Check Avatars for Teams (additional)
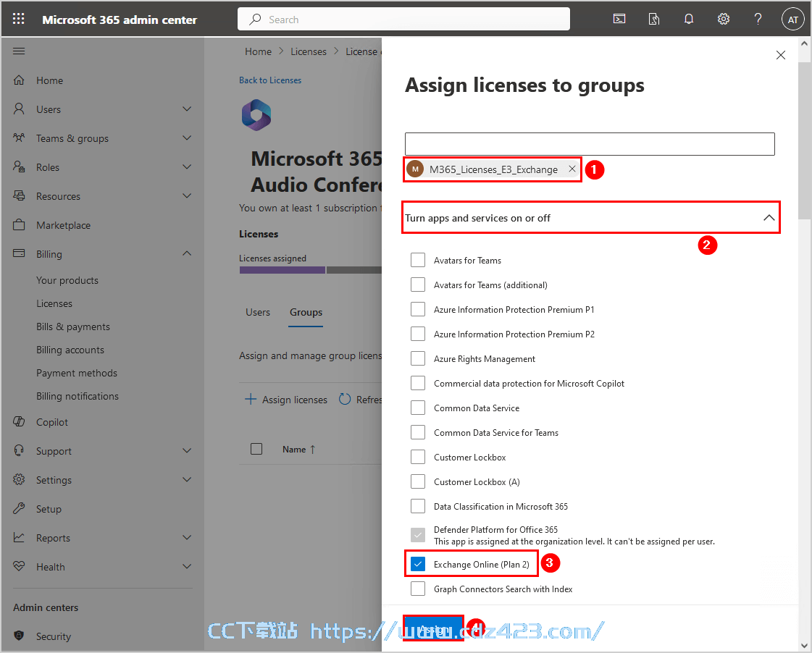 [418, 285]
